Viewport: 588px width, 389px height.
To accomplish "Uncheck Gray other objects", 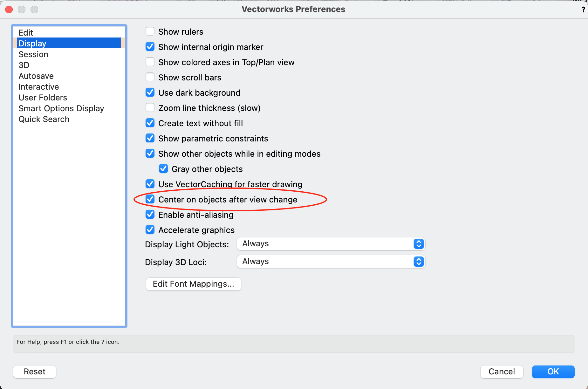I will pyautogui.click(x=163, y=169).
